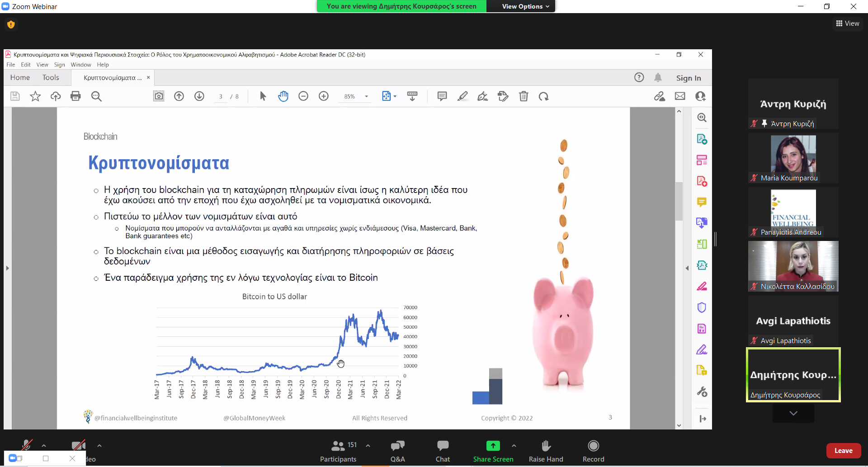The width and height of the screenshot is (868, 467).
Task: Expand video settings caret
Action: click(99, 446)
